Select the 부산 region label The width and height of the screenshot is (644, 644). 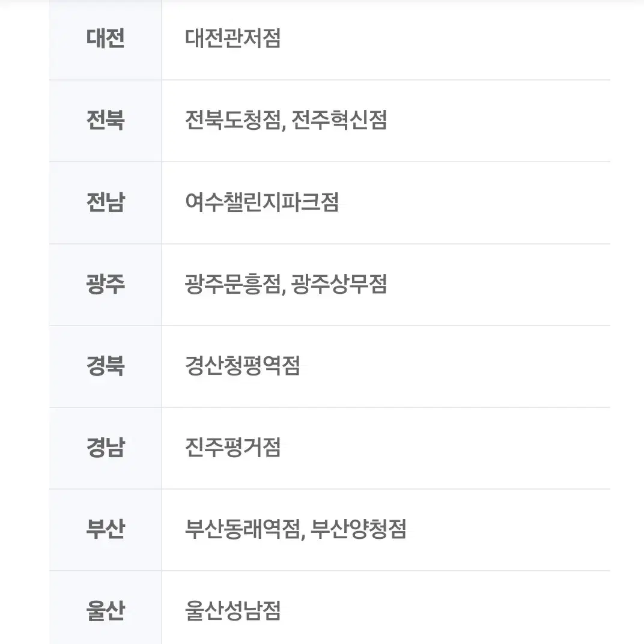point(106,529)
